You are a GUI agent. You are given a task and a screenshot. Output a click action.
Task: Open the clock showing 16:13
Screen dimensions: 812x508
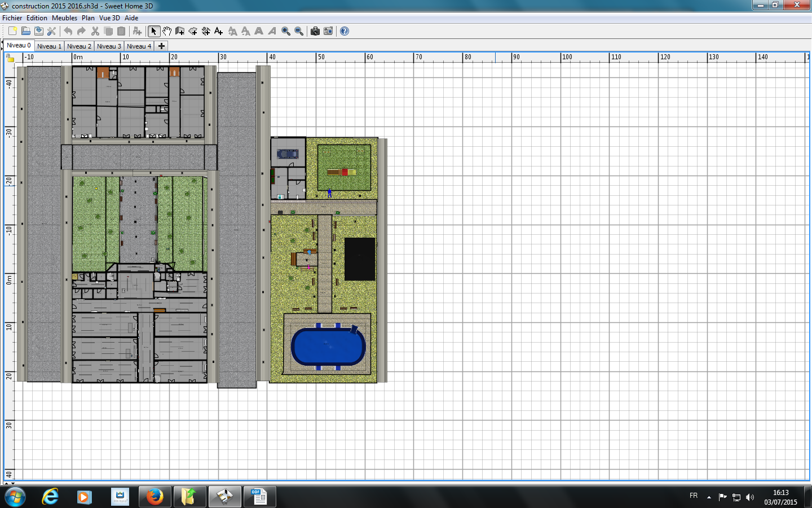(x=781, y=497)
